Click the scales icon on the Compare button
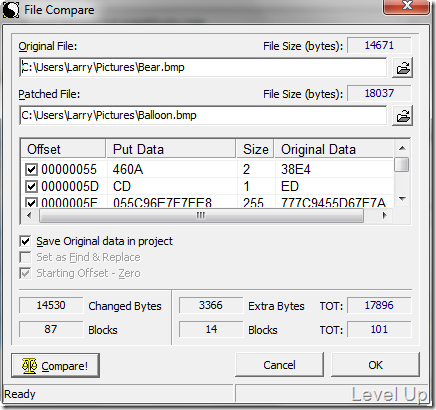This screenshot has height=410, width=436. pos(29,366)
